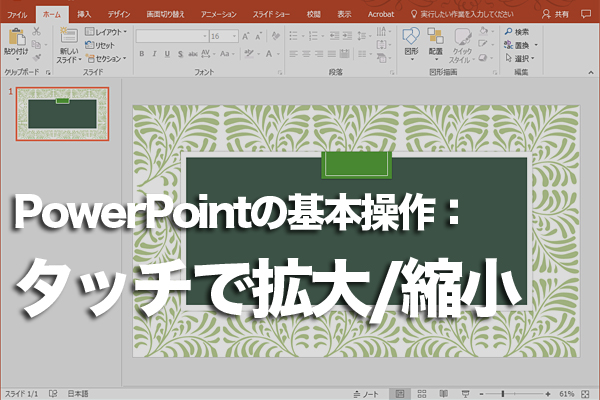Open Quick Styles (クイックスタイル)
600x400 pixels.
tap(462, 45)
